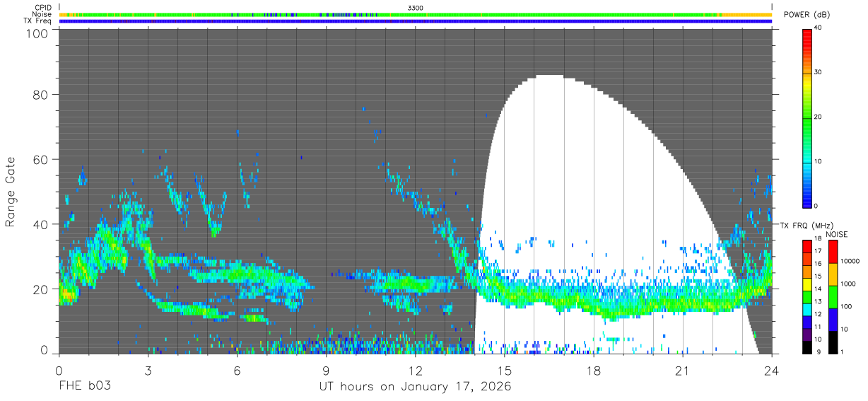Click the TX FRQ (MHz) legend title
Image resolution: width=868 pixels, height=401 pixels.
[807, 225]
